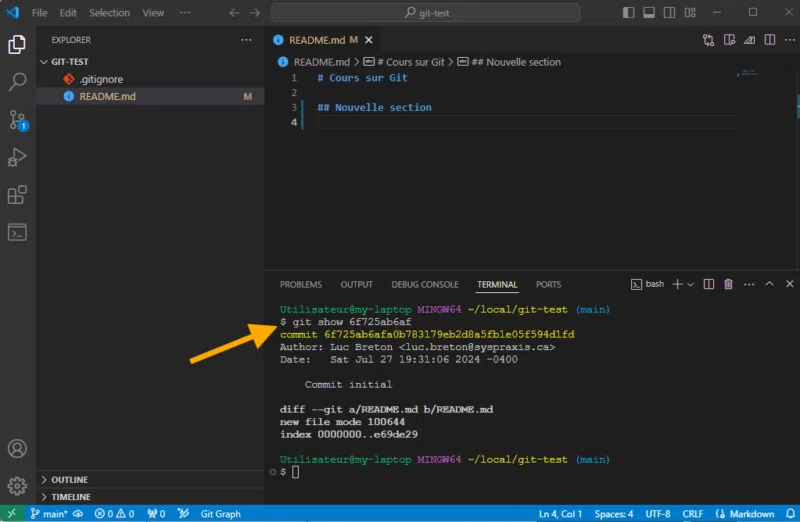The height and width of the screenshot is (522, 800).
Task: Open the new terminal profile dropdown arrow
Action: click(690, 284)
